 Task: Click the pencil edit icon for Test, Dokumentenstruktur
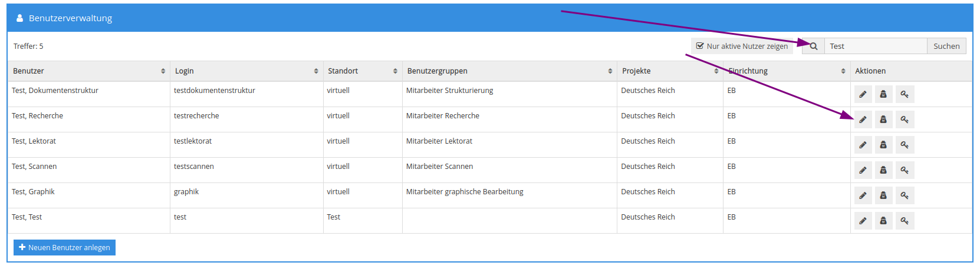pyautogui.click(x=863, y=94)
